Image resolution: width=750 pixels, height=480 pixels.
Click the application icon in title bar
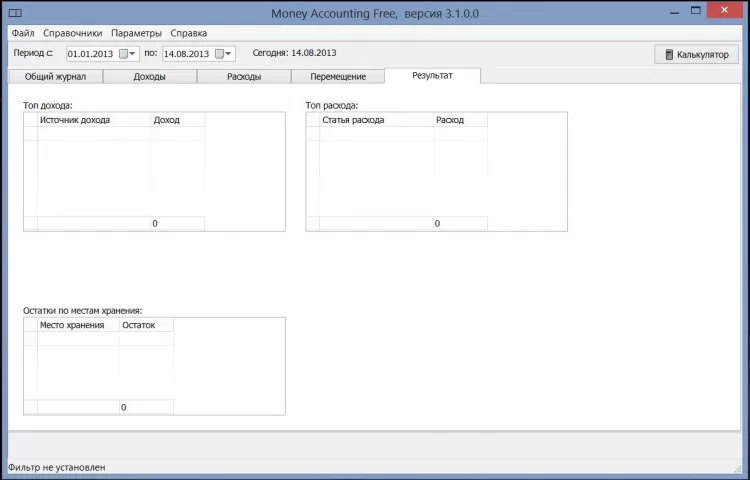(15, 13)
